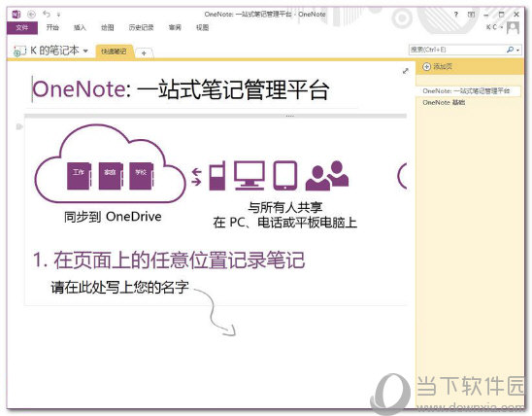
Task: Switch to the 开始 ribbon tab
Action: pyautogui.click(x=52, y=27)
